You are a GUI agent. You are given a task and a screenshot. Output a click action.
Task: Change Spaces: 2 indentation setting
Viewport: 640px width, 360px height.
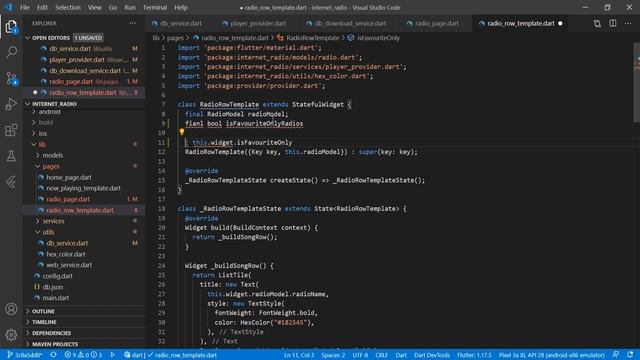coord(333,355)
